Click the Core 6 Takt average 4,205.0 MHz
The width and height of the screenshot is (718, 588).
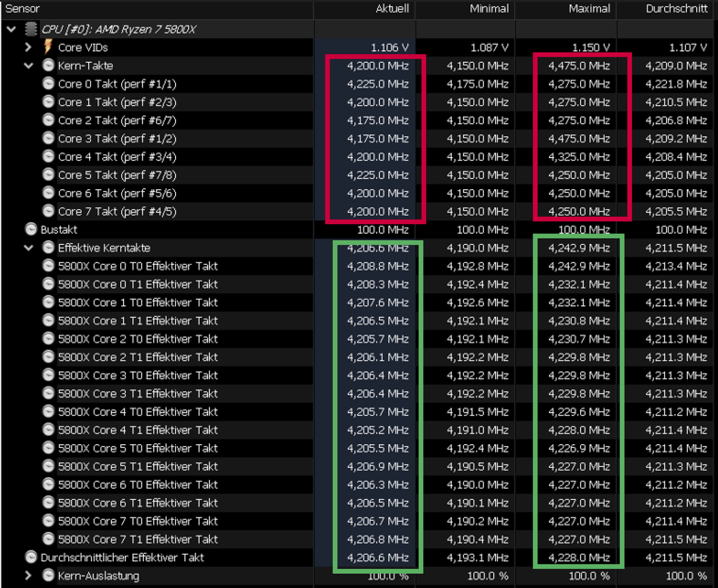point(676,193)
